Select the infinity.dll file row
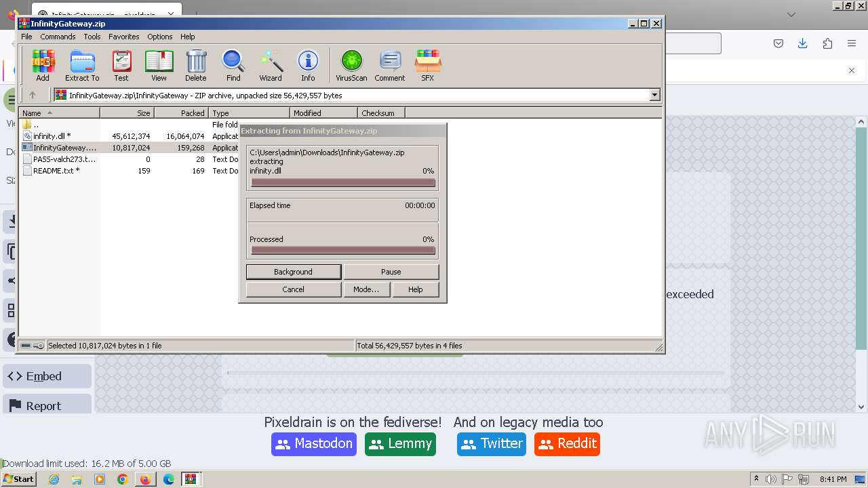Screen dimensions: 868x488 coord(129,136)
